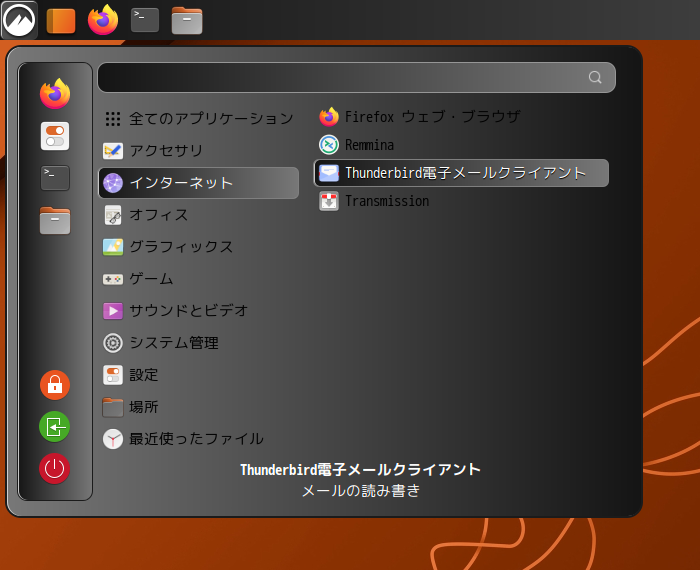Screen dimensions: 700x570
Task: Open files folder from favorites sidebar
Action: (x=55, y=221)
